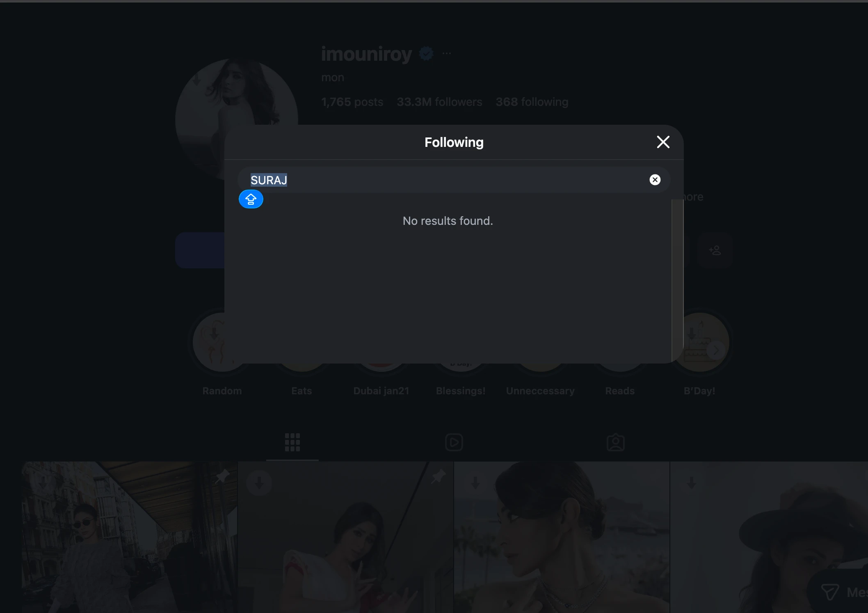868x613 pixels.
Task: Open the Reads highlight label
Action: 620,391
